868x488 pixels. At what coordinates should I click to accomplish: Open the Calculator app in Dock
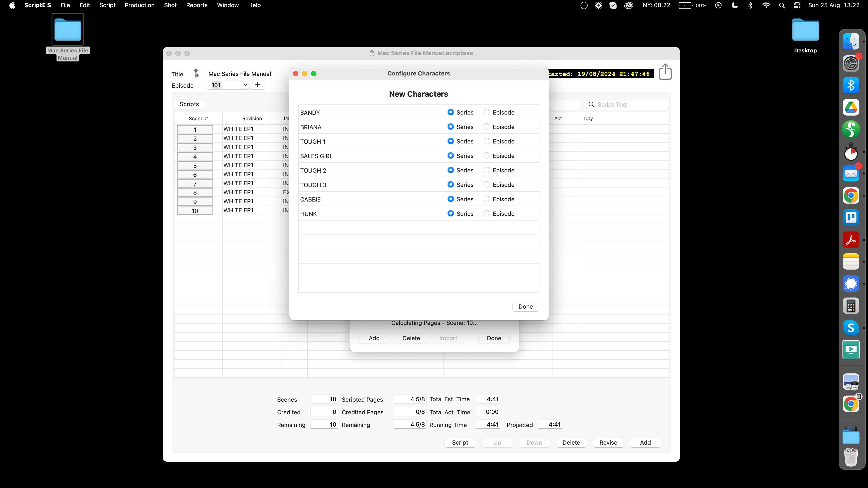pos(851,306)
